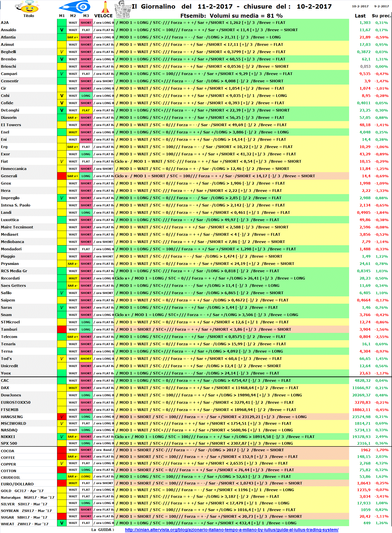Click the Prysmian SAR x- cell
The height and width of the screenshot is (533, 392).
point(73,264)
